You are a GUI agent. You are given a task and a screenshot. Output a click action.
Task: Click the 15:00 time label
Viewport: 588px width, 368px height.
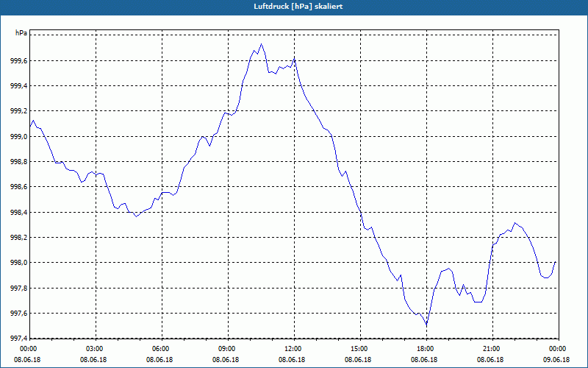(360, 349)
